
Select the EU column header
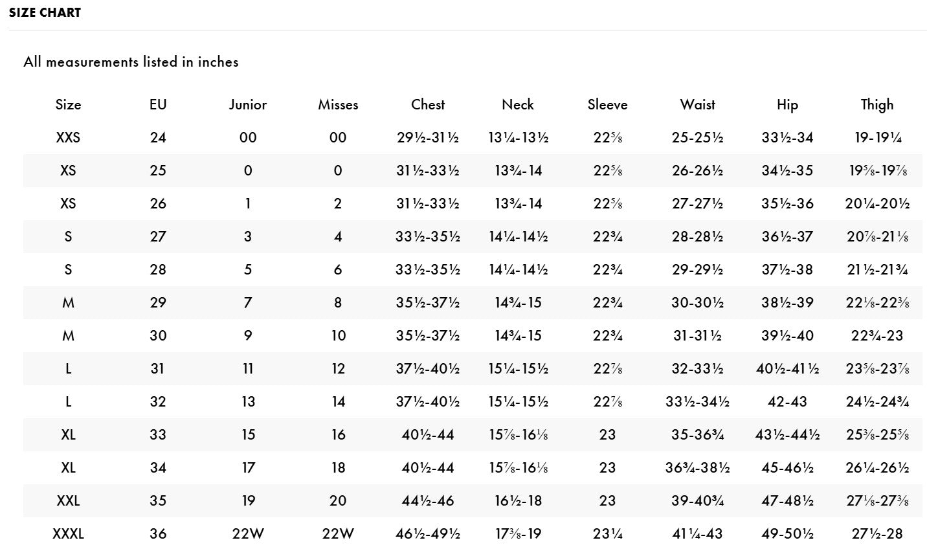click(x=158, y=105)
